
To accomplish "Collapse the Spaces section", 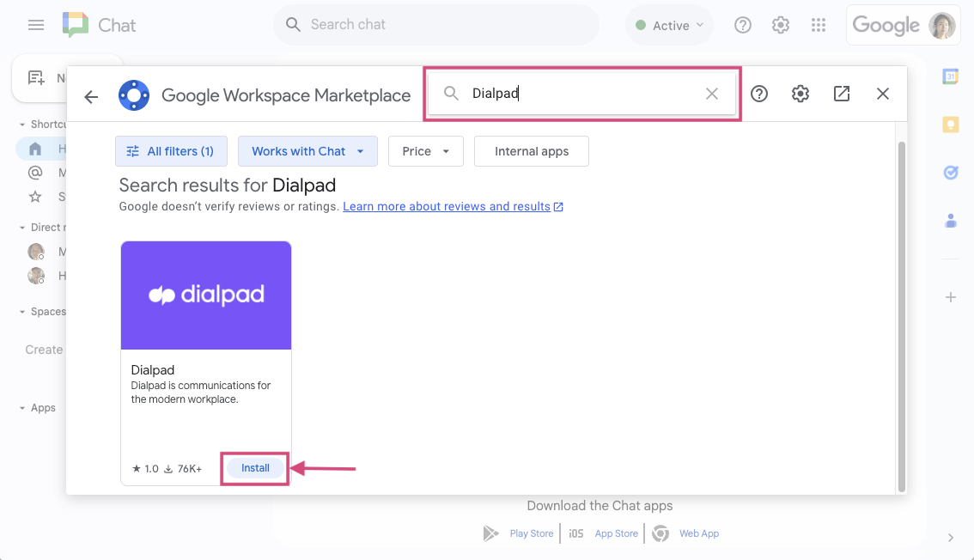I will [22, 312].
